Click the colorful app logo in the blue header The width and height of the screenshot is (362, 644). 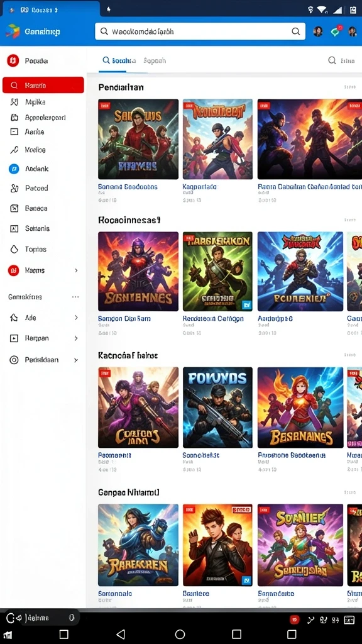click(13, 31)
